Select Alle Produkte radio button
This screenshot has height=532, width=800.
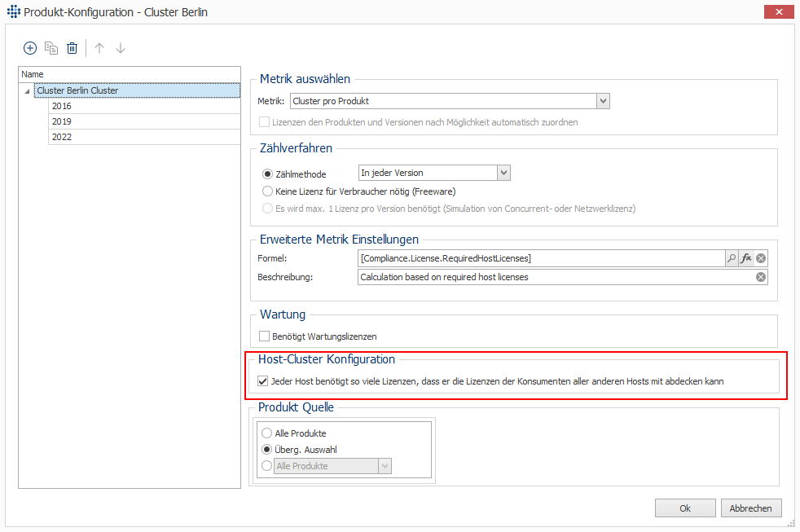click(267, 433)
